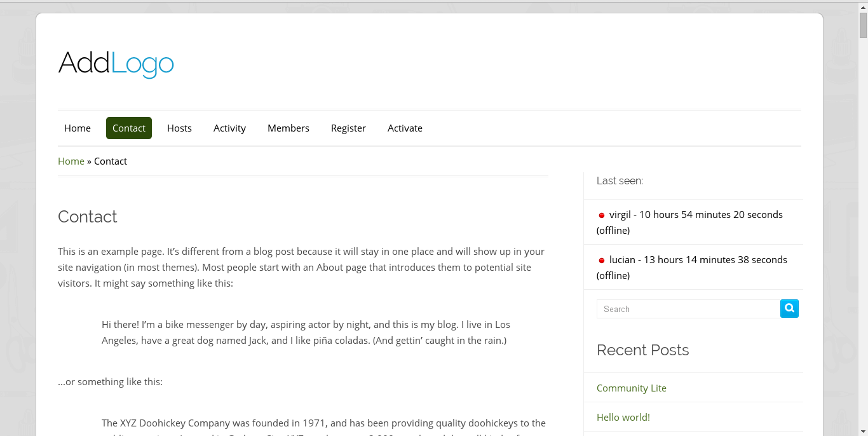The image size is (868, 436).
Task: Click the red offline dot beside virgil
Action: click(602, 215)
